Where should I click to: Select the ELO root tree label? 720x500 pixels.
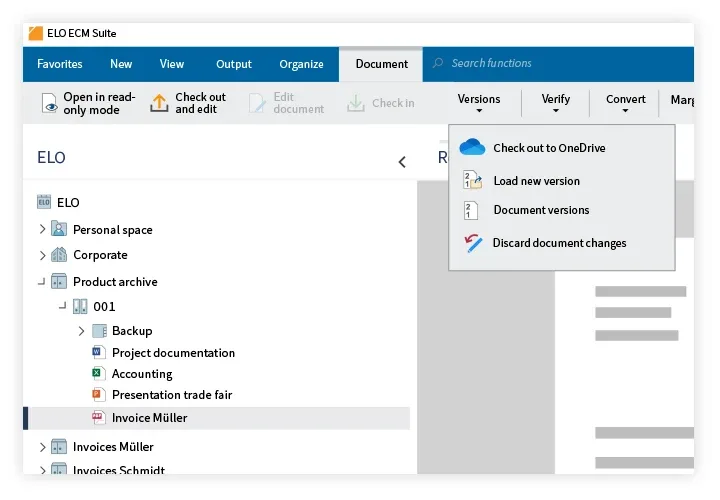click(68, 202)
